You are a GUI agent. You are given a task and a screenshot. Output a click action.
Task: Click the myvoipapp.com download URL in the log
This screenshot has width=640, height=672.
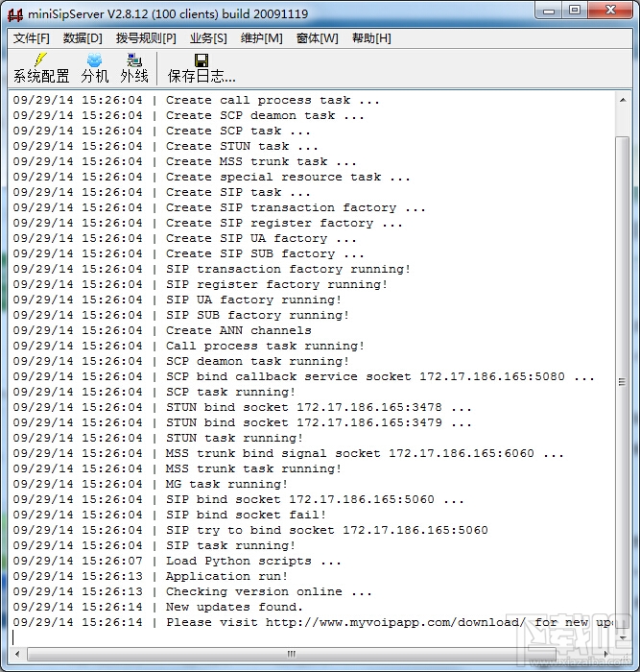click(395, 623)
